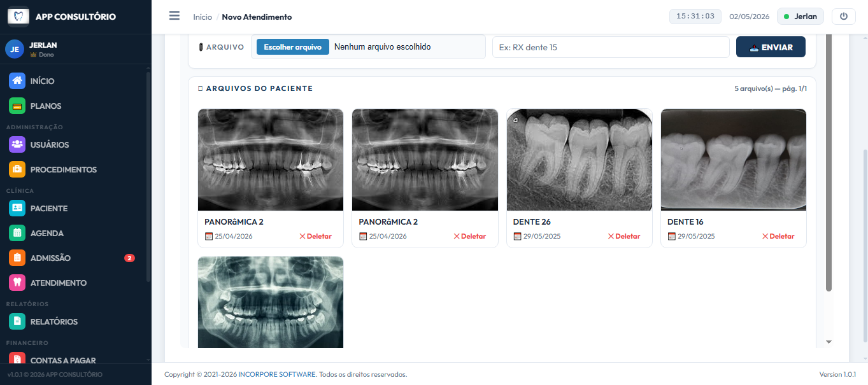Click the PACIENTE id-card icon
Image resolution: width=868 pixels, height=385 pixels.
pos(17,208)
